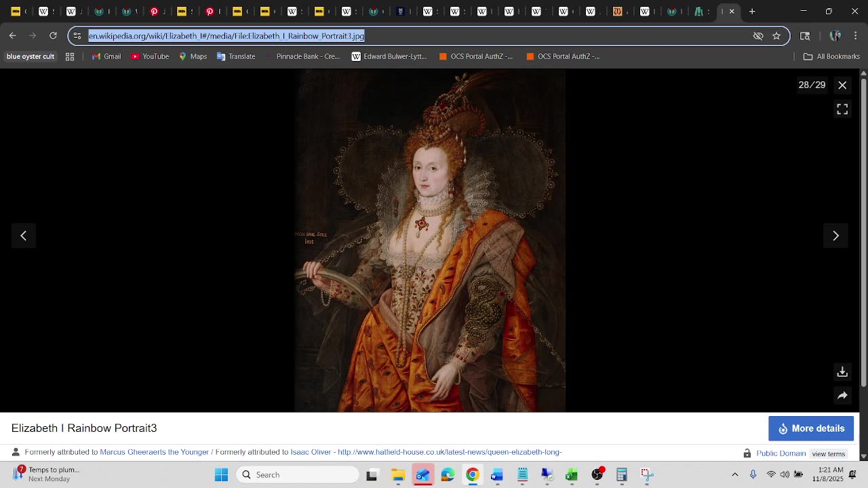Open the Pinnacle Bank bookmark
This screenshot has width=868, height=488.
(x=302, y=57)
